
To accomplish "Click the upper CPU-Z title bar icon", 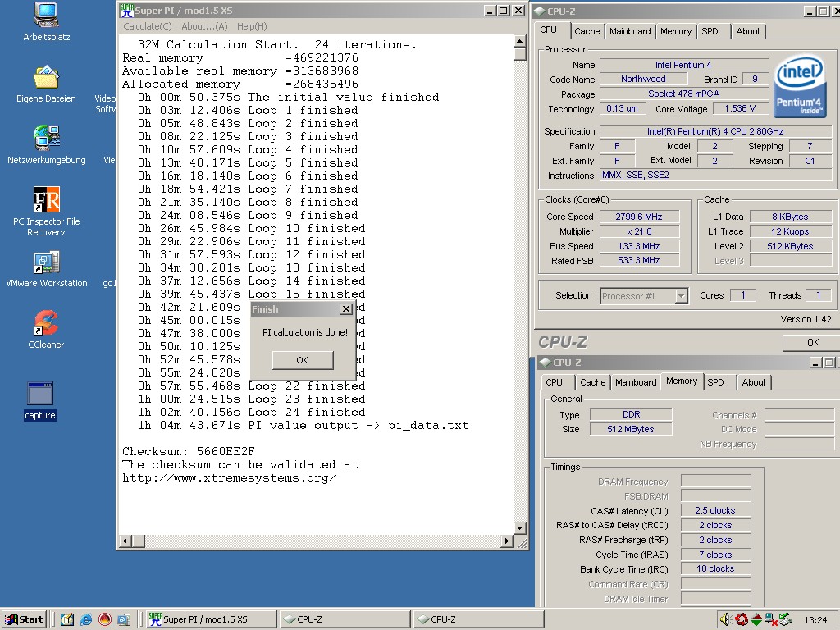I will pyautogui.click(x=540, y=11).
